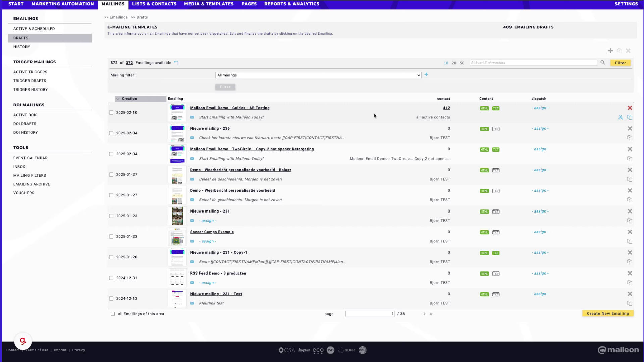644x362 pixels.
Task: Open the Privacy footer link
Action: coord(78,350)
